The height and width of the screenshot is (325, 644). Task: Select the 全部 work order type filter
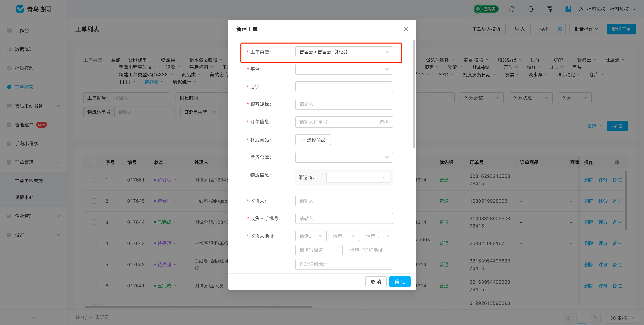click(x=115, y=60)
